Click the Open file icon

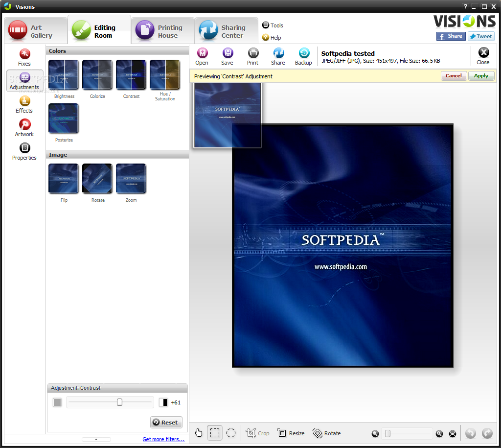pyautogui.click(x=202, y=56)
